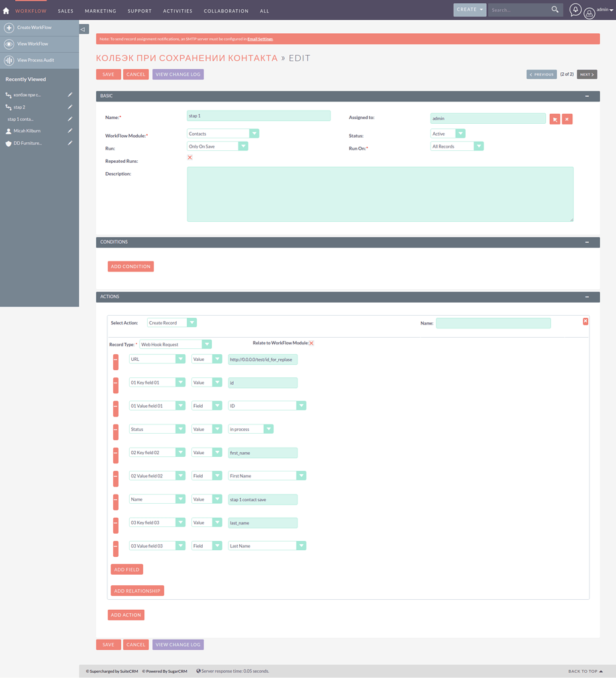Collapse the sidebar with arrow toggle
Image resolution: width=616 pixels, height=678 pixels.
coord(83,29)
